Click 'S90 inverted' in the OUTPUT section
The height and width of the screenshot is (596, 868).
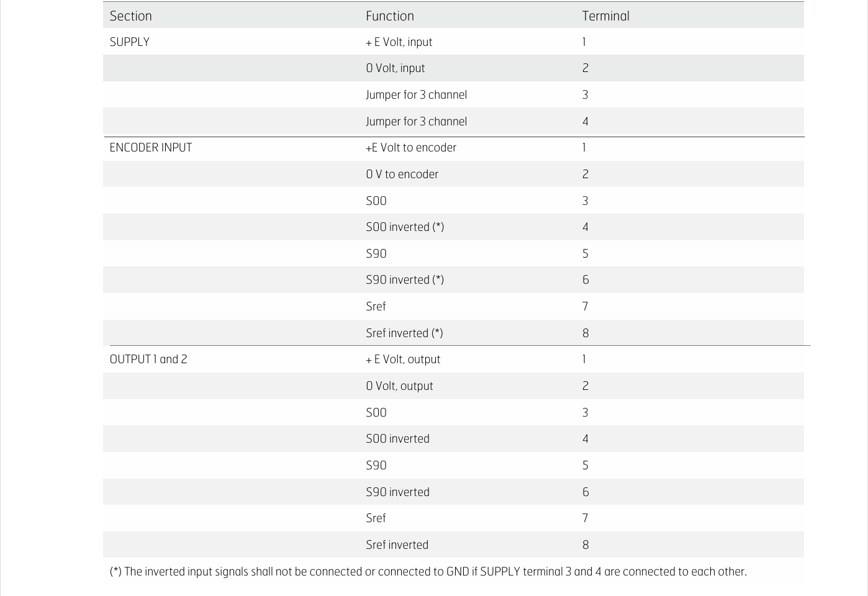click(x=397, y=492)
